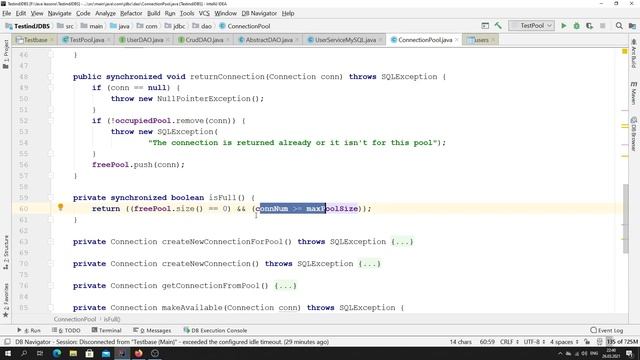Screen dimensions: 640x360
Task: Expand folded createNewConnectionForPool method body
Action: click(x=402, y=242)
